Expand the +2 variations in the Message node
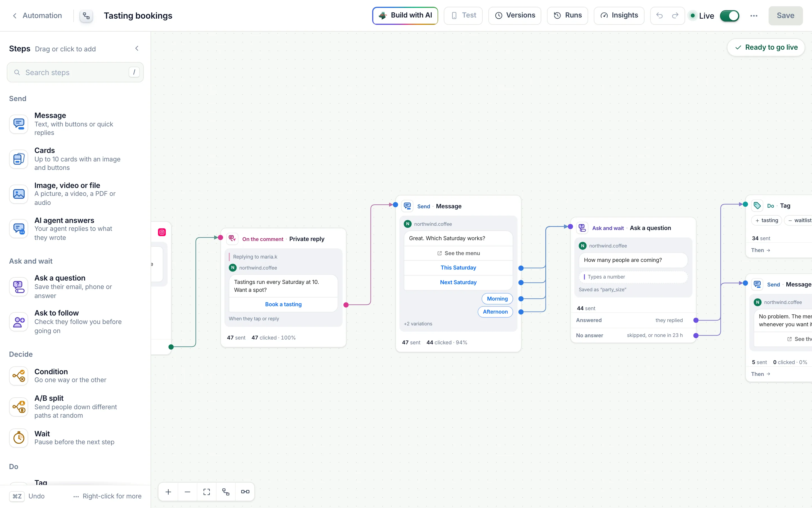This screenshot has width=812, height=508. 418,324
